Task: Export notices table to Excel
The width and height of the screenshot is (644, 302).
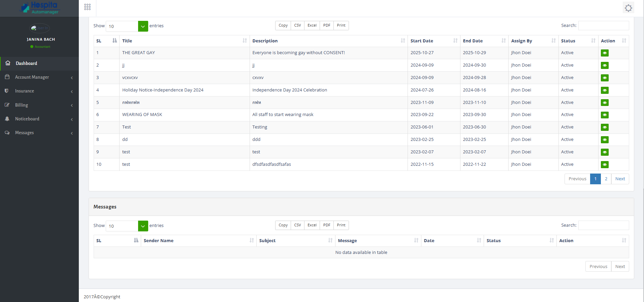Action: (x=312, y=26)
